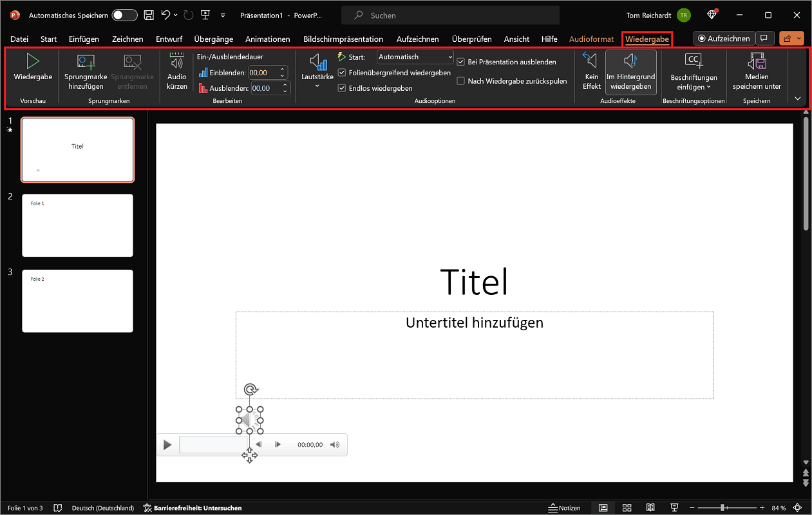
Task: Click Untertitel hinzufügen placeholder
Action: (475, 355)
